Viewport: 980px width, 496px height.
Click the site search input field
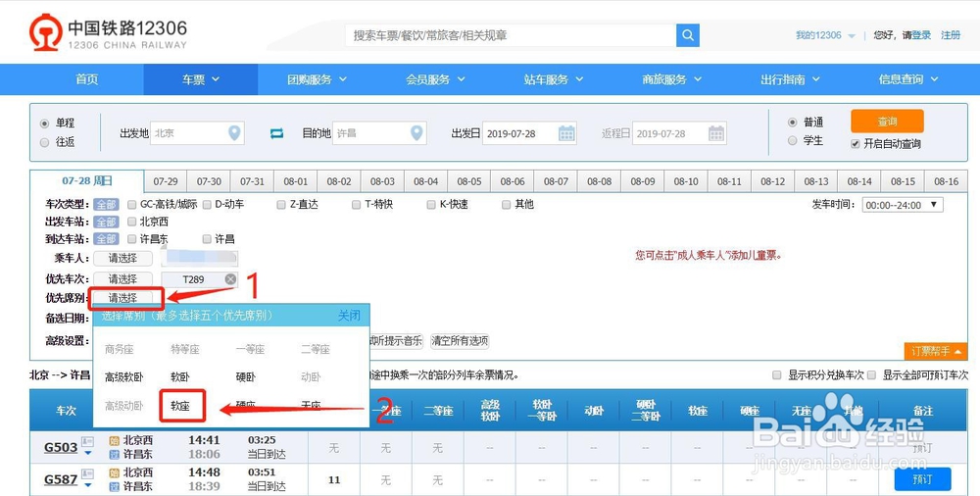(x=511, y=35)
